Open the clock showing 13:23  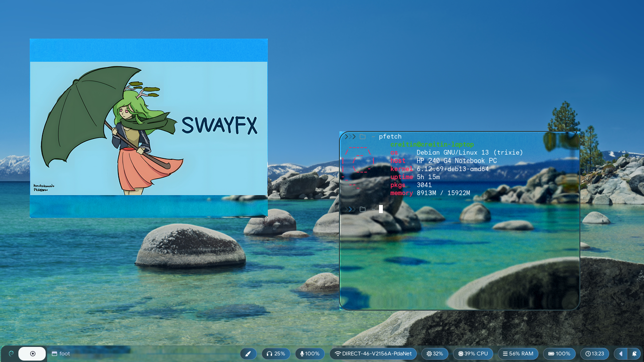[x=594, y=354]
